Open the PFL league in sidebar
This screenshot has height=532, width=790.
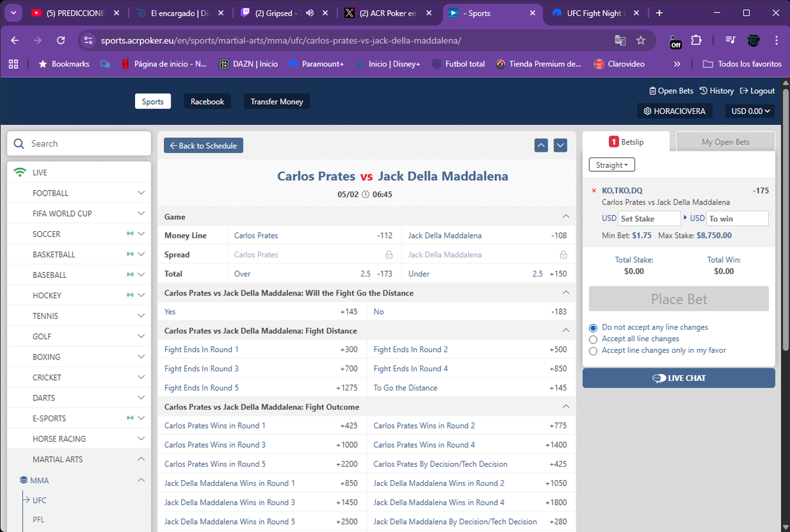[x=39, y=519]
